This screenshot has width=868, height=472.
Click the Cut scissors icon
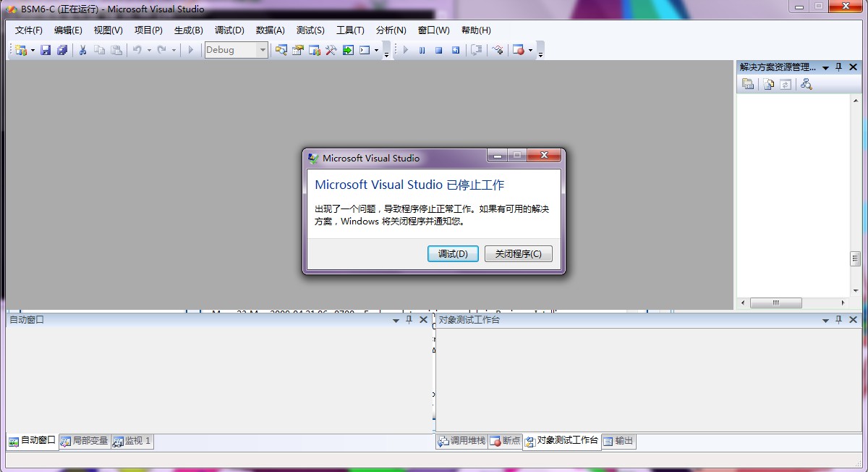click(82, 50)
